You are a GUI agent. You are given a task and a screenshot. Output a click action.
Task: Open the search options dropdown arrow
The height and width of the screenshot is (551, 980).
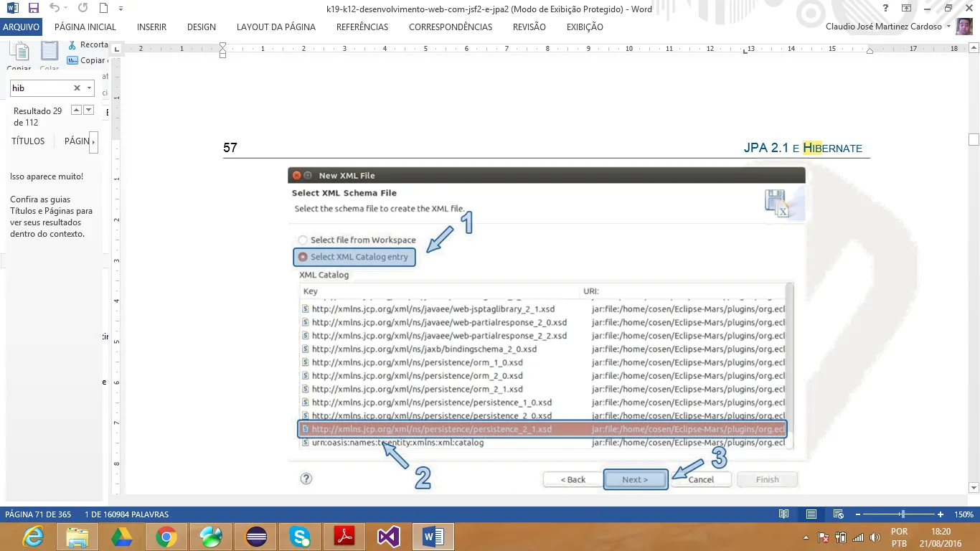(89, 88)
